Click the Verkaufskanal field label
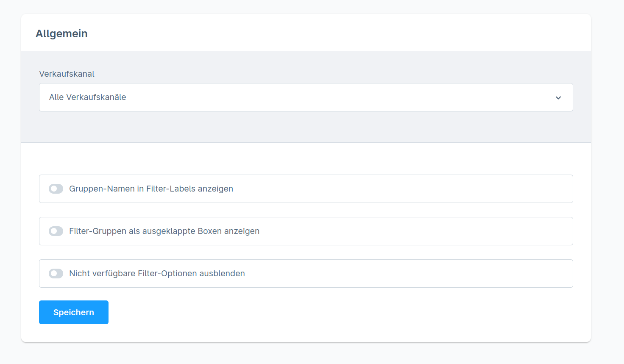The width and height of the screenshot is (624, 364). point(67,74)
